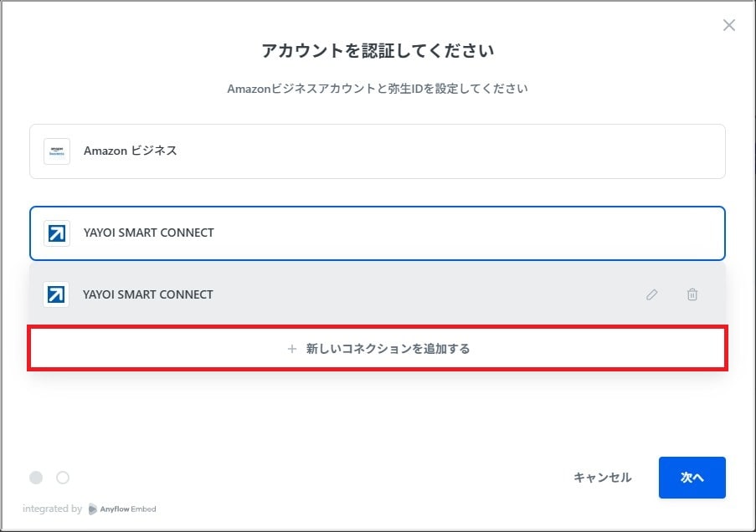The width and height of the screenshot is (756, 532).
Task: Click the Amazon Business logo icon
Action: coord(57,151)
